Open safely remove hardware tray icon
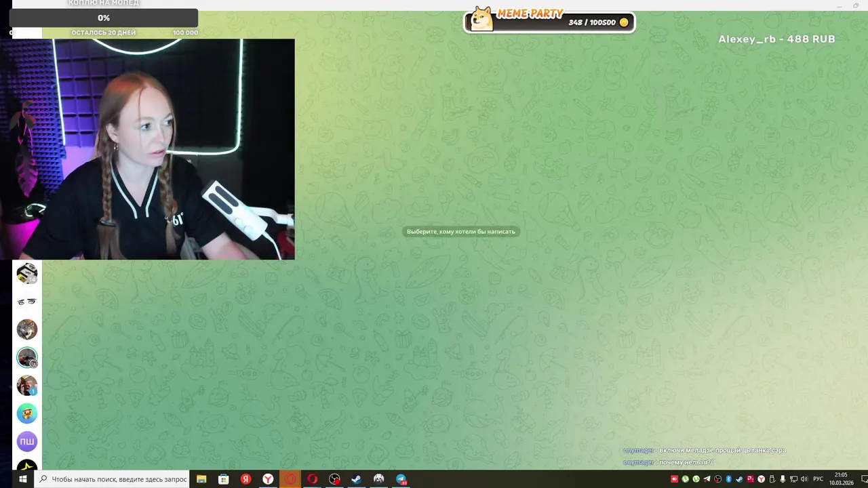 772,479
